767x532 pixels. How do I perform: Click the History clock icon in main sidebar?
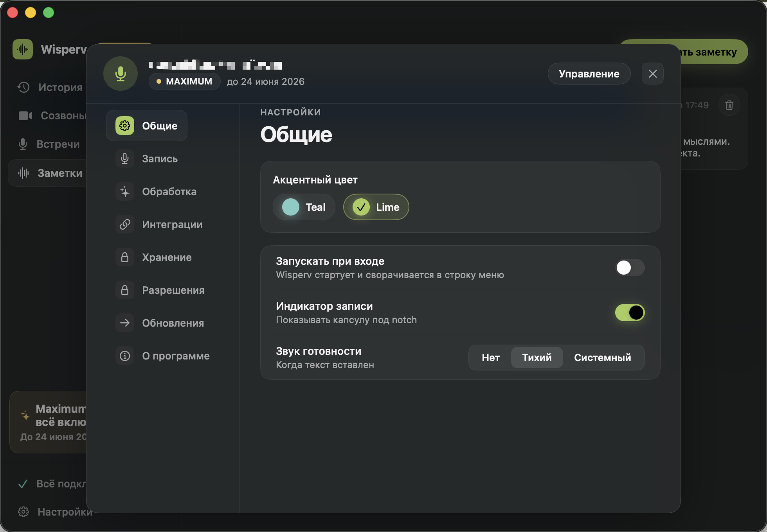[23, 87]
